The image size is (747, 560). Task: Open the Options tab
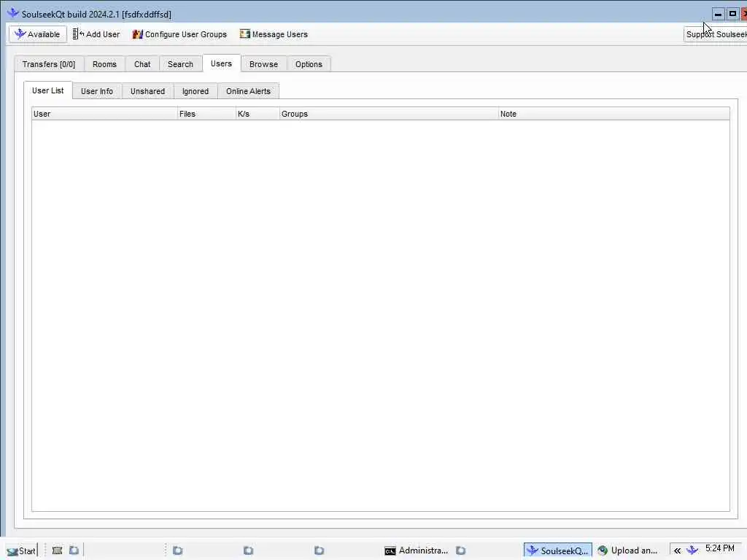pyautogui.click(x=309, y=64)
